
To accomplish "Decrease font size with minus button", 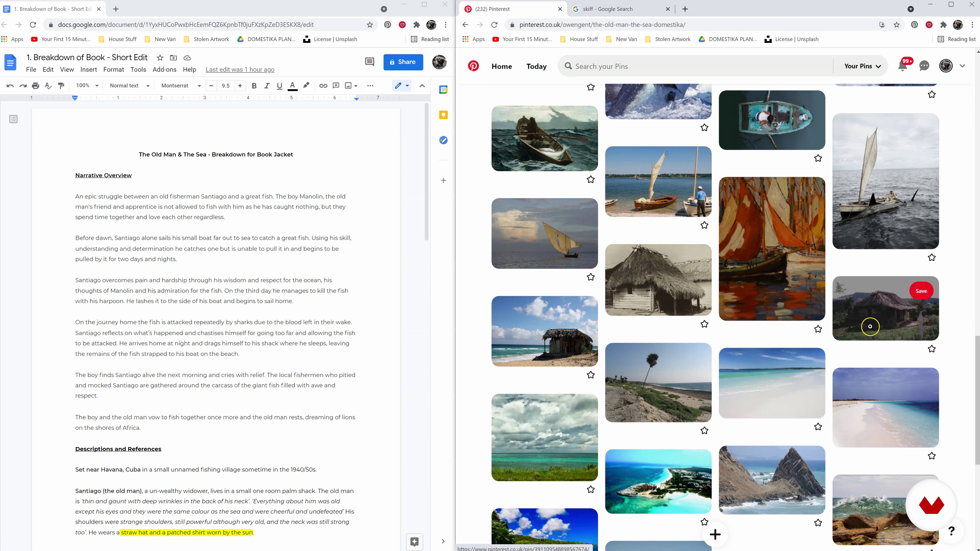I will coord(211,85).
